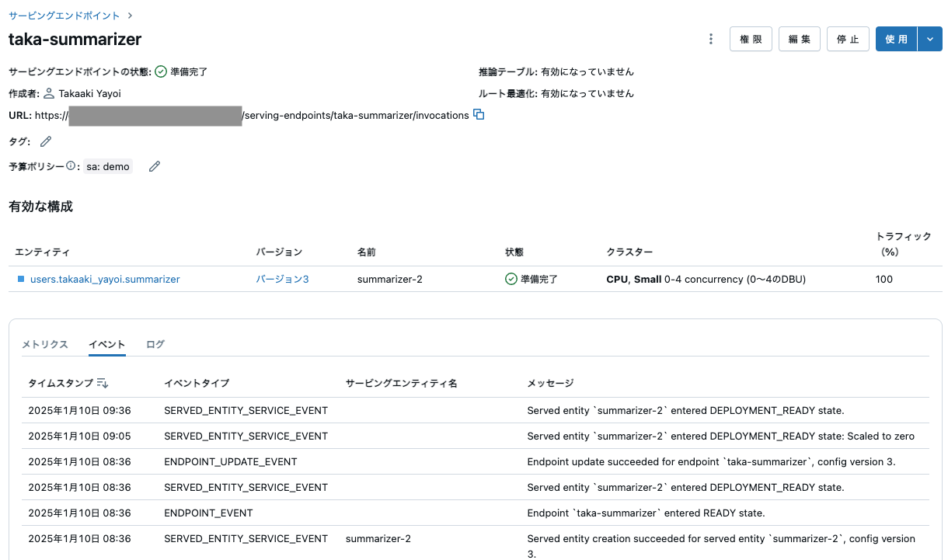Copy the endpoint invocation URL

coord(479,114)
